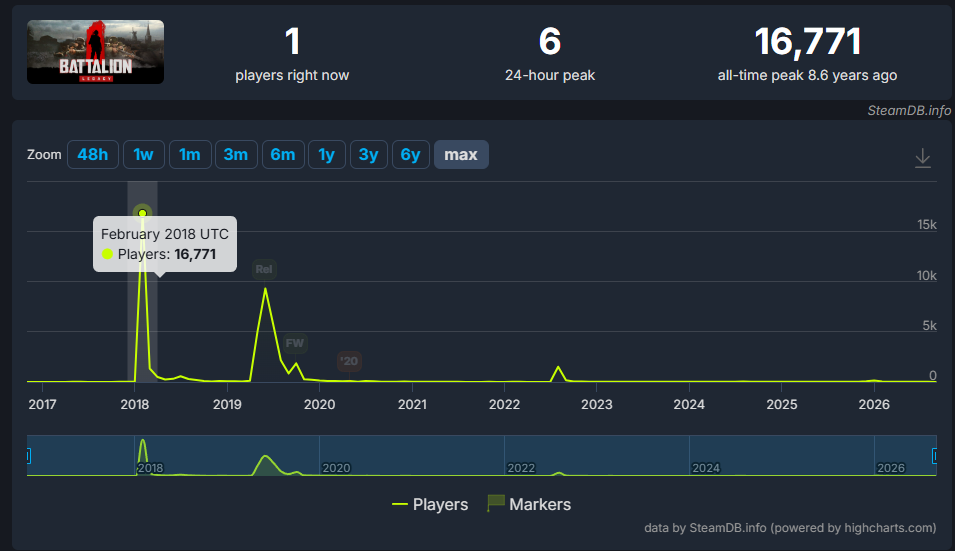Click the '20 marker flag
955x551 pixels.
coord(350,361)
